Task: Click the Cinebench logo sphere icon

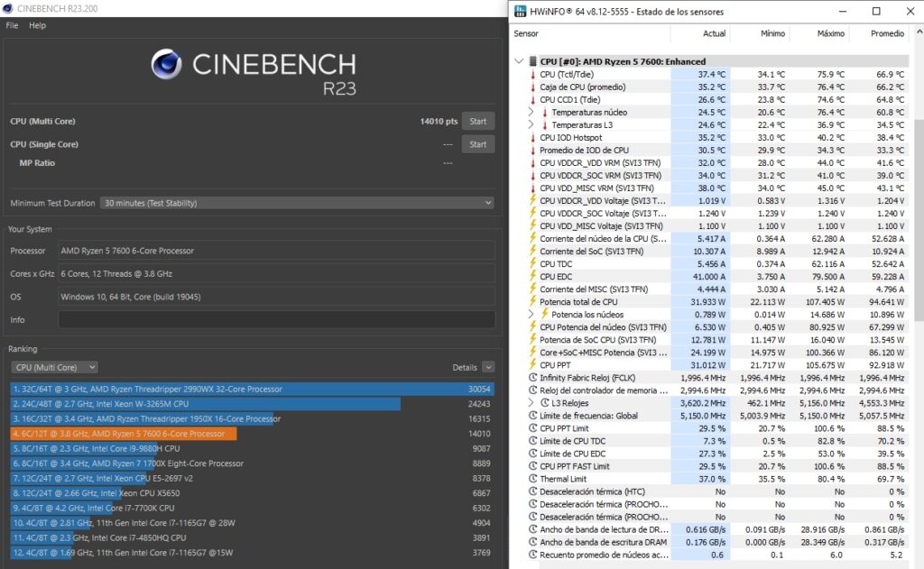Action: (x=166, y=64)
